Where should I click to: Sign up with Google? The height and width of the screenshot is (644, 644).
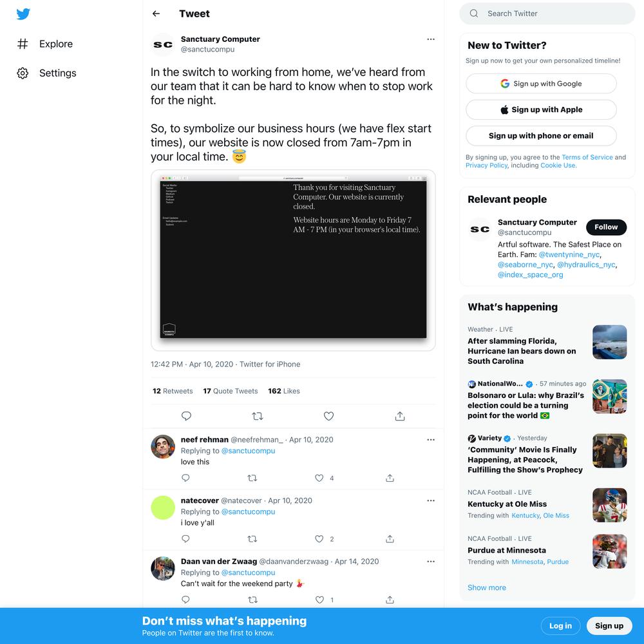pyautogui.click(x=541, y=84)
